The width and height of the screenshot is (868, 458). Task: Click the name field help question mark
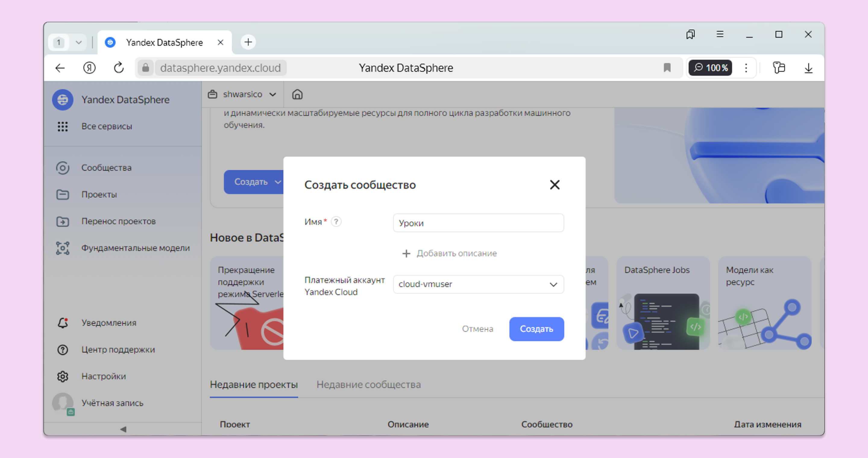(336, 221)
